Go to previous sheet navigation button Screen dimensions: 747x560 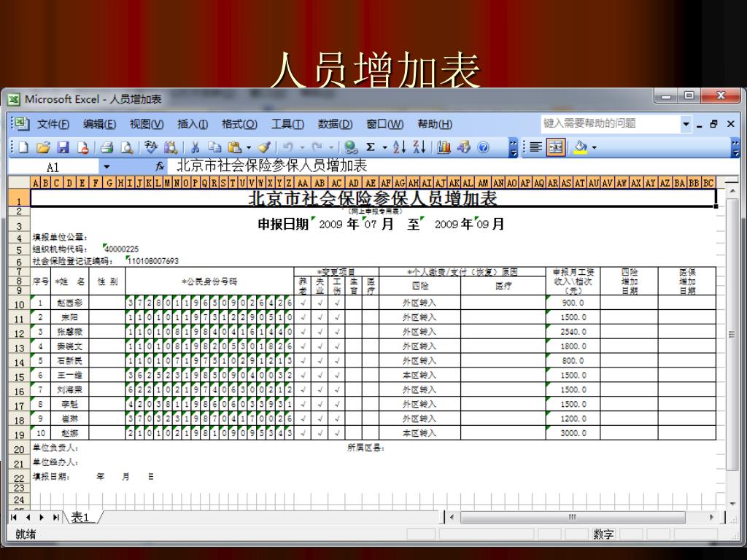pyautogui.click(x=28, y=517)
